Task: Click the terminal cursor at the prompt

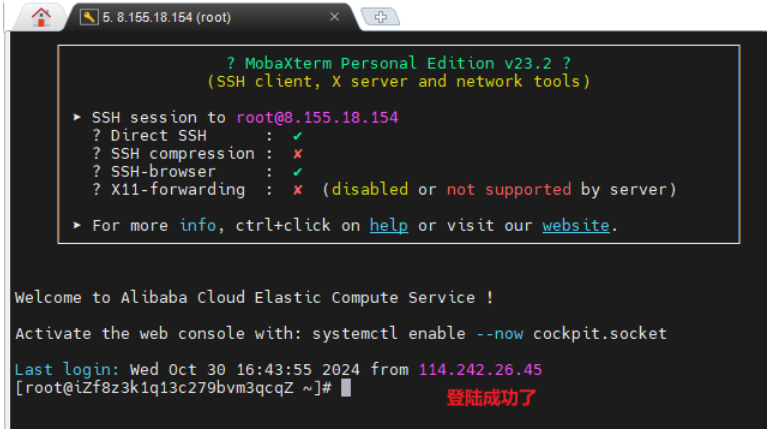Action: pos(346,388)
